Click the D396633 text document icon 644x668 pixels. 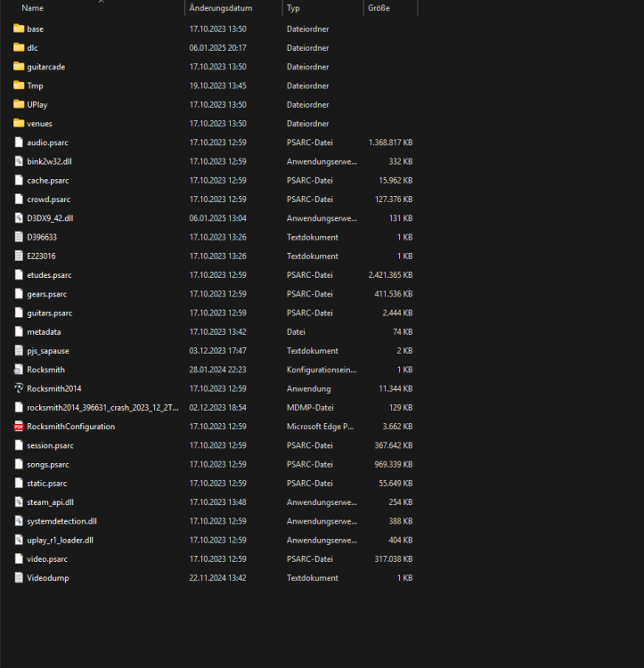[x=19, y=237]
